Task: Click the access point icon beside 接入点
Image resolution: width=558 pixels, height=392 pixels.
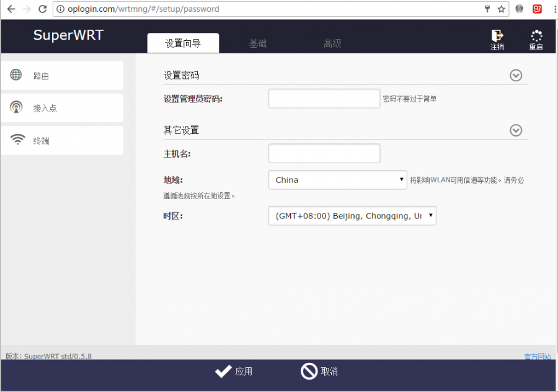Action: pos(16,107)
